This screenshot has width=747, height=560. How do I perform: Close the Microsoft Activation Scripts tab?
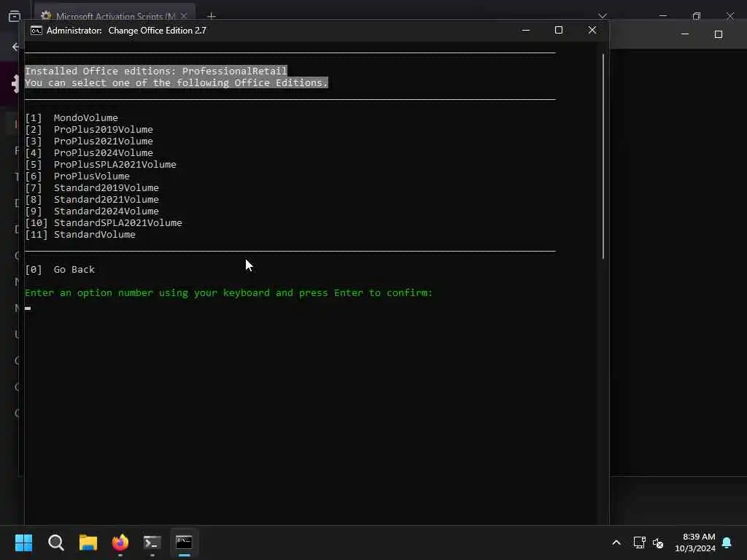coord(184,16)
